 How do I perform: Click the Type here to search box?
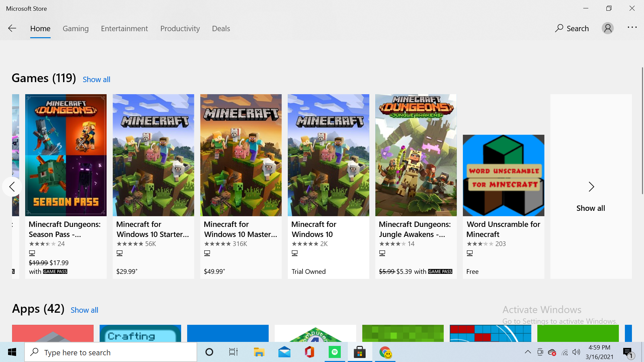pyautogui.click(x=111, y=352)
